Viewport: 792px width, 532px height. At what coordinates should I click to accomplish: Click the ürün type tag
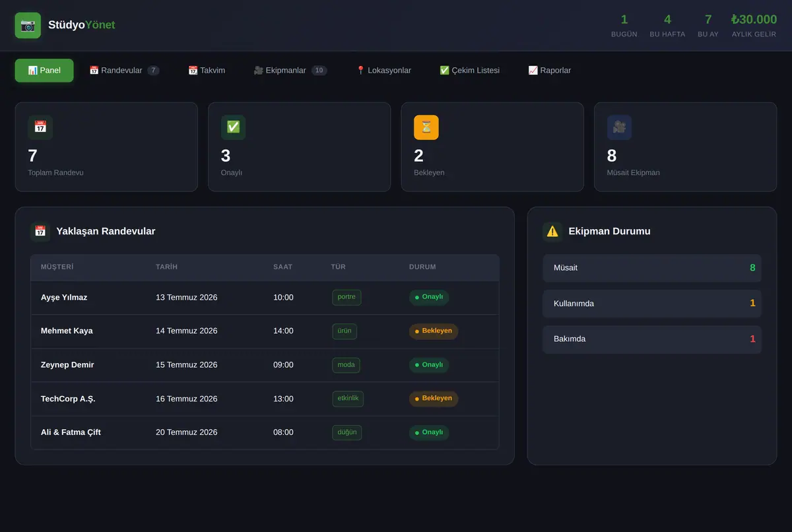tap(345, 331)
